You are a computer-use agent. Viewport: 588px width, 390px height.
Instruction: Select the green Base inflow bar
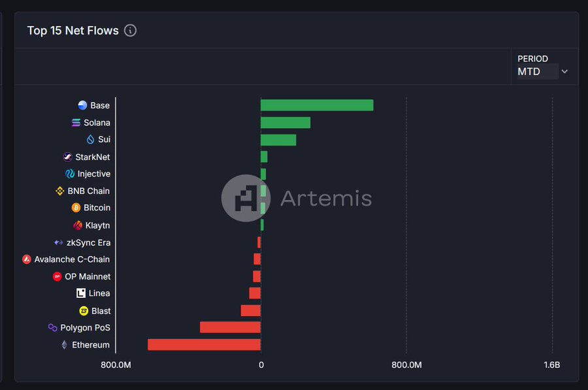pyautogui.click(x=317, y=105)
